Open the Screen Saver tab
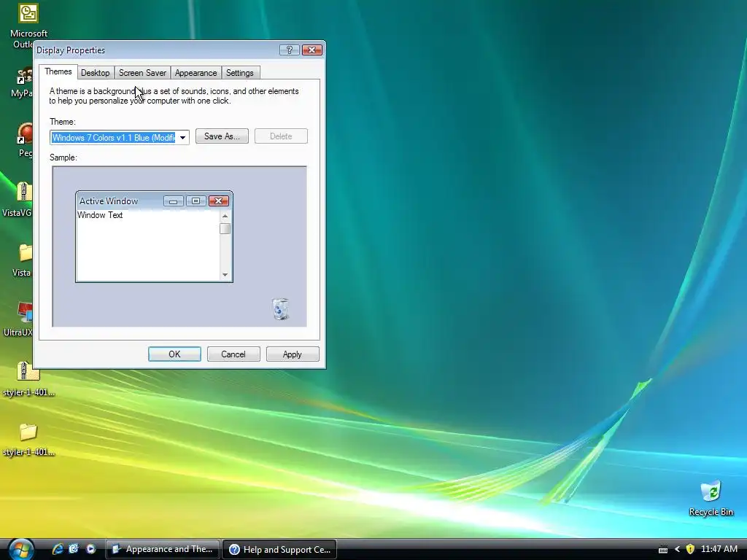The width and height of the screenshot is (747, 560). point(142,73)
